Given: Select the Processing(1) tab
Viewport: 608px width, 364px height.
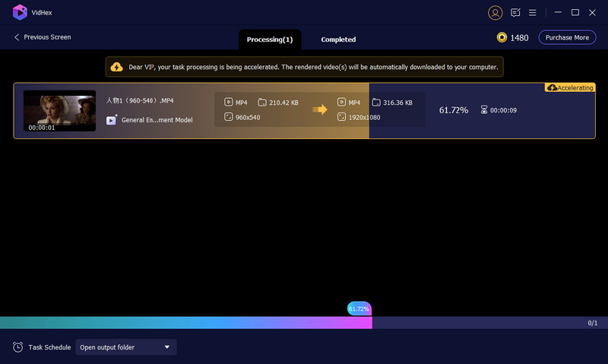Looking at the screenshot, I should tap(270, 40).
